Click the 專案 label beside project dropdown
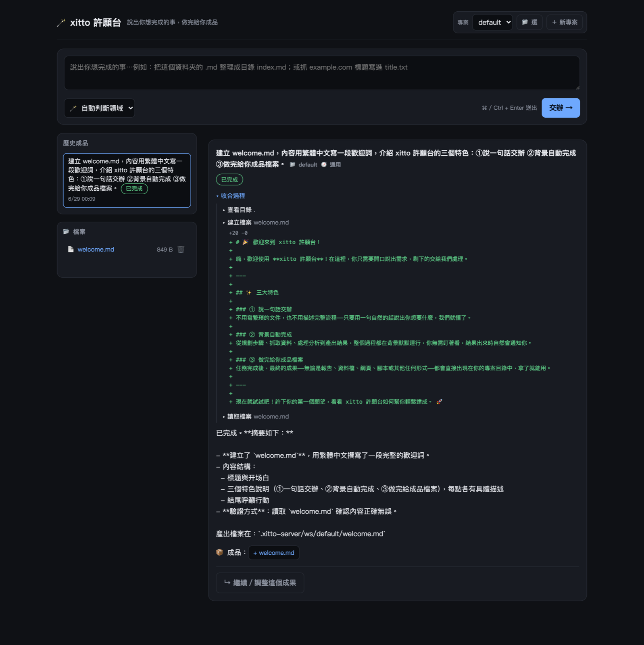This screenshot has height=645, width=644. pos(463,22)
